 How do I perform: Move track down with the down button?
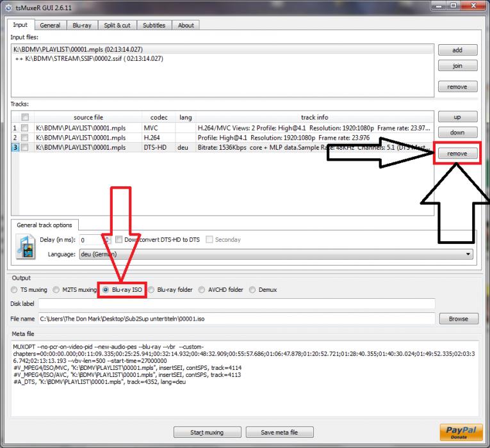pos(457,132)
